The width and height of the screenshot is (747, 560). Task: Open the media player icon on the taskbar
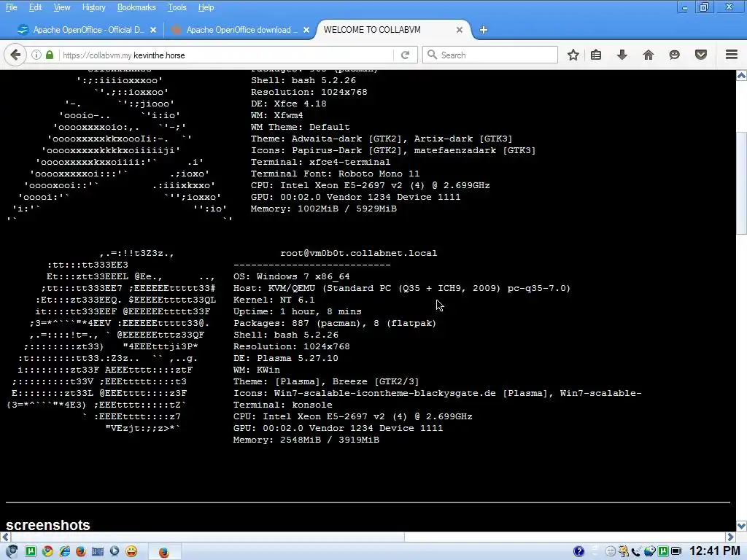pyautogui.click(x=115, y=551)
